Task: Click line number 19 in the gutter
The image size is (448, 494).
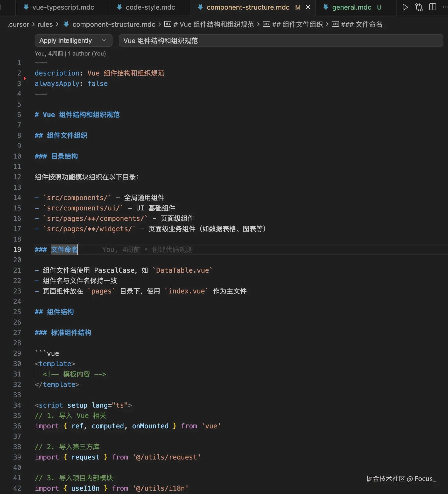Action: click(x=17, y=250)
